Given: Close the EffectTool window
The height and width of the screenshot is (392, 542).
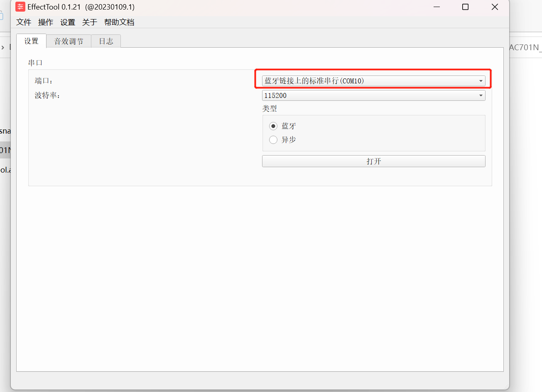Looking at the screenshot, I should click(x=495, y=7).
